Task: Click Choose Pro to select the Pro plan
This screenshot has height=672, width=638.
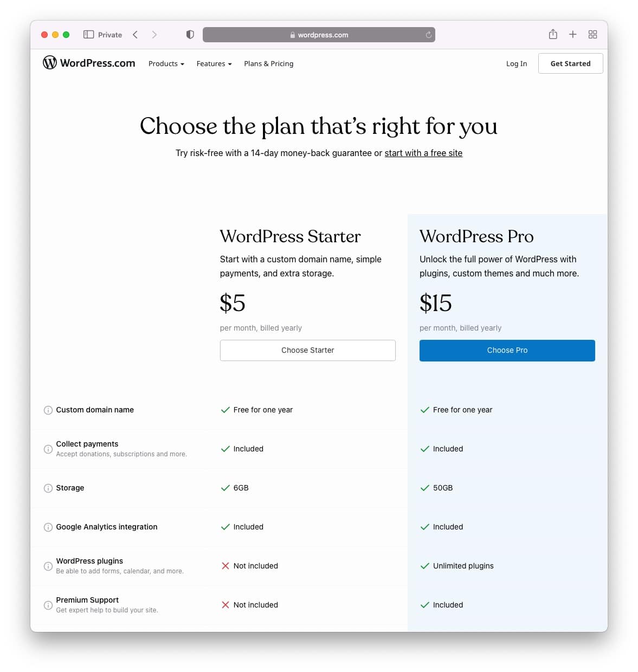Action: click(507, 350)
